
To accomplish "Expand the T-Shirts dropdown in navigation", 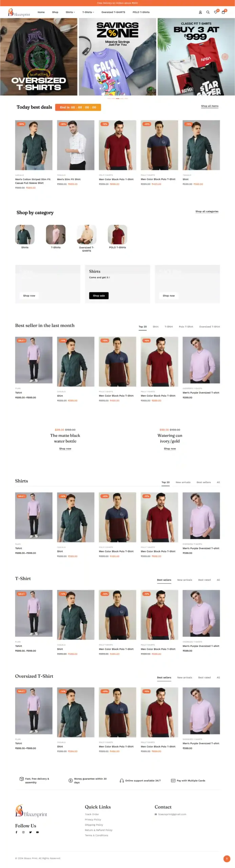I will tap(88, 12).
